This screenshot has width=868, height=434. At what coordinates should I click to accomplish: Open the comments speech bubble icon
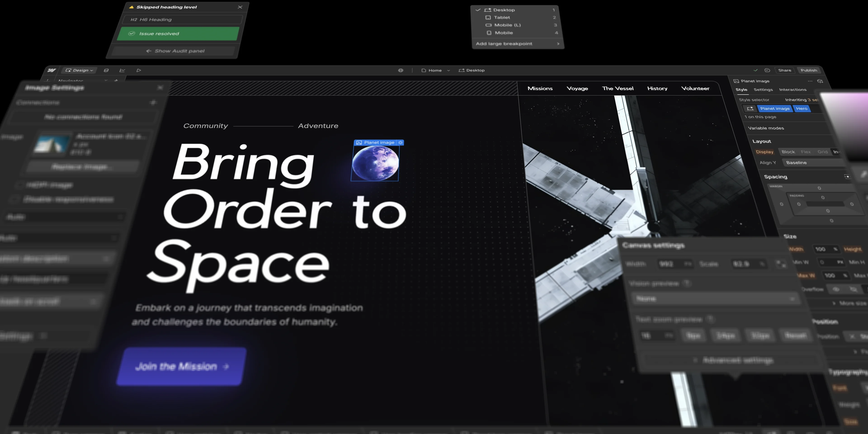click(767, 70)
